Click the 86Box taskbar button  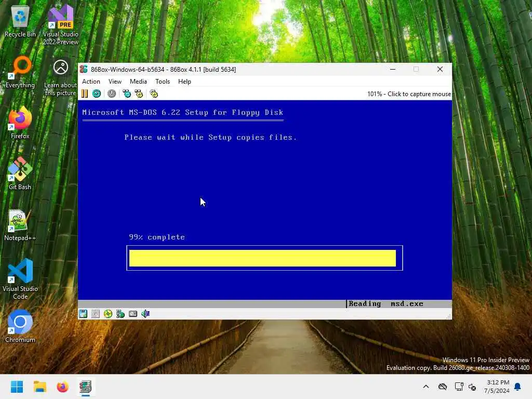86,387
